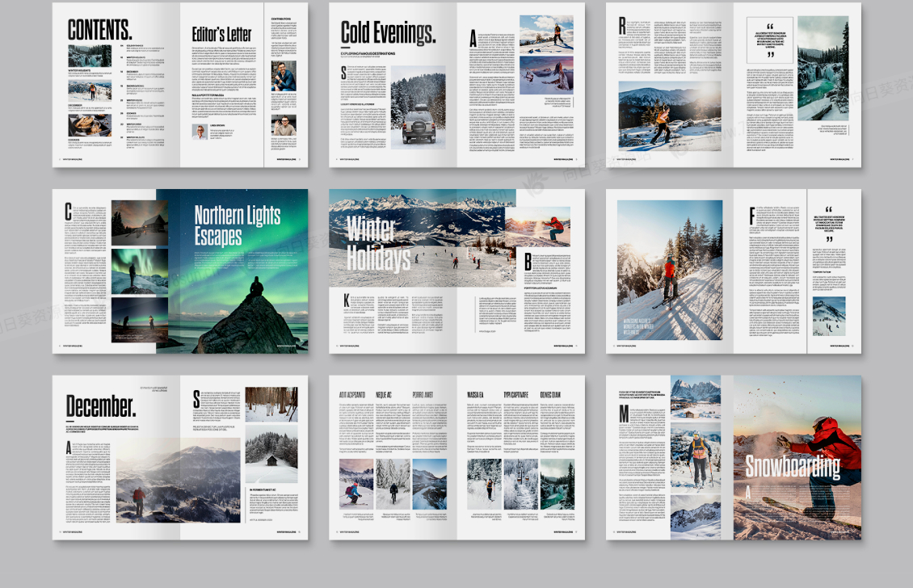The image size is (913, 588).
Task: Select the Cold Evenings headline
Action: 388,33
